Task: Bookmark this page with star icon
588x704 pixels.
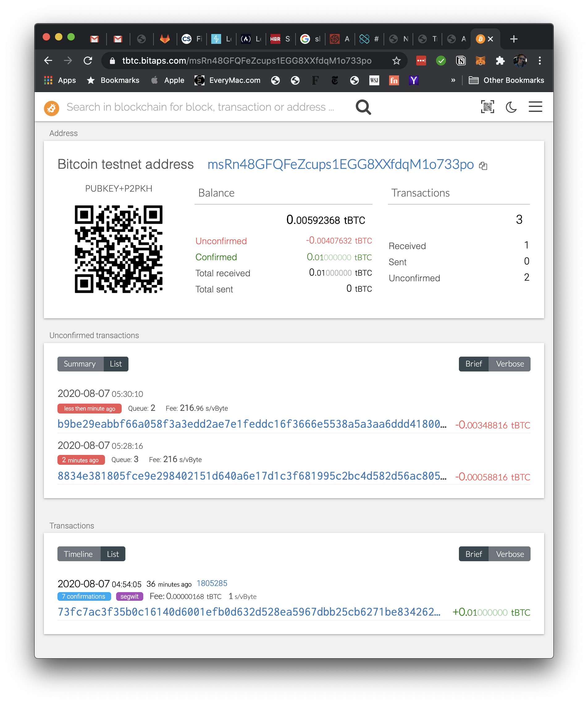Action: (396, 61)
